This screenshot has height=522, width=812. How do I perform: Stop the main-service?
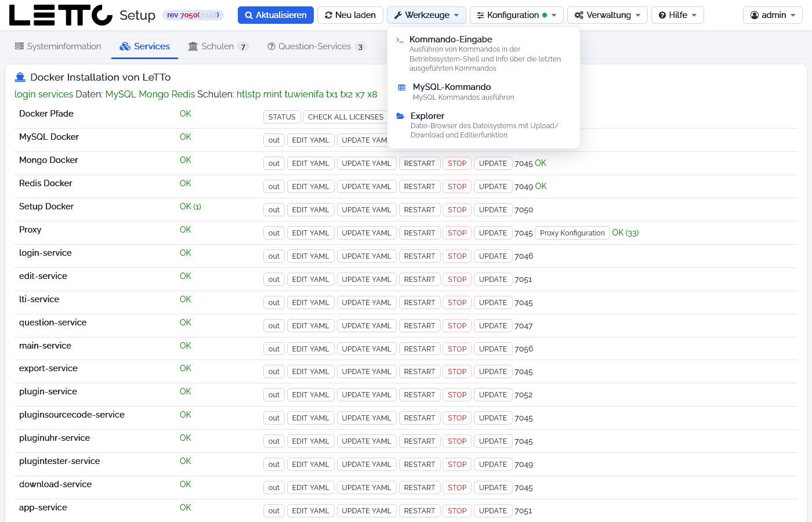tap(457, 349)
